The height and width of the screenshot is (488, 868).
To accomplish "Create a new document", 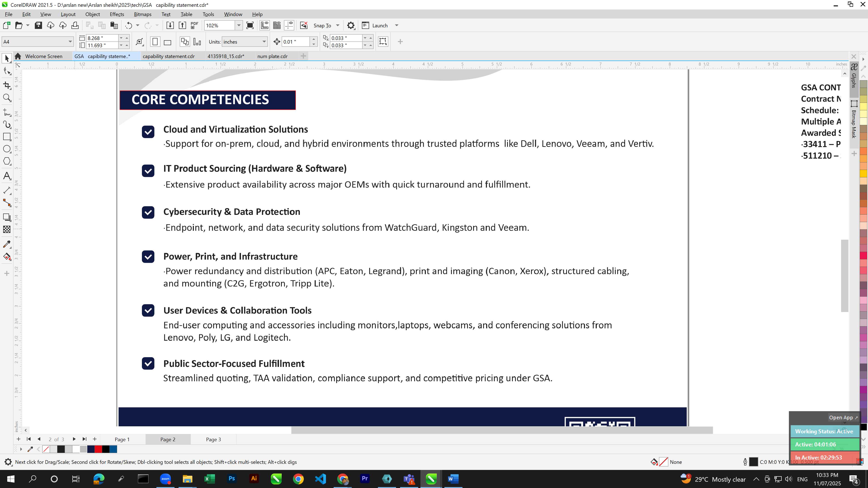I will [6, 25].
